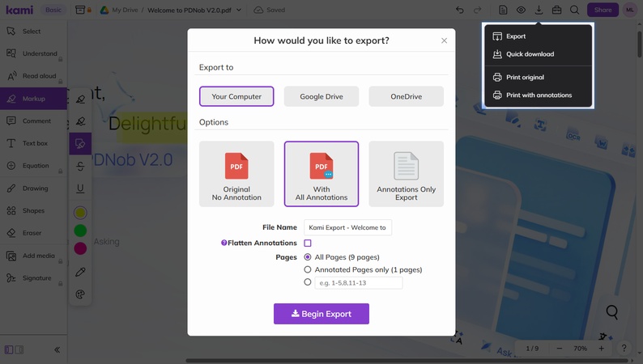Image resolution: width=643 pixels, height=364 pixels.
Task: Open the Read aloud tool
Action: pos(33,76)
